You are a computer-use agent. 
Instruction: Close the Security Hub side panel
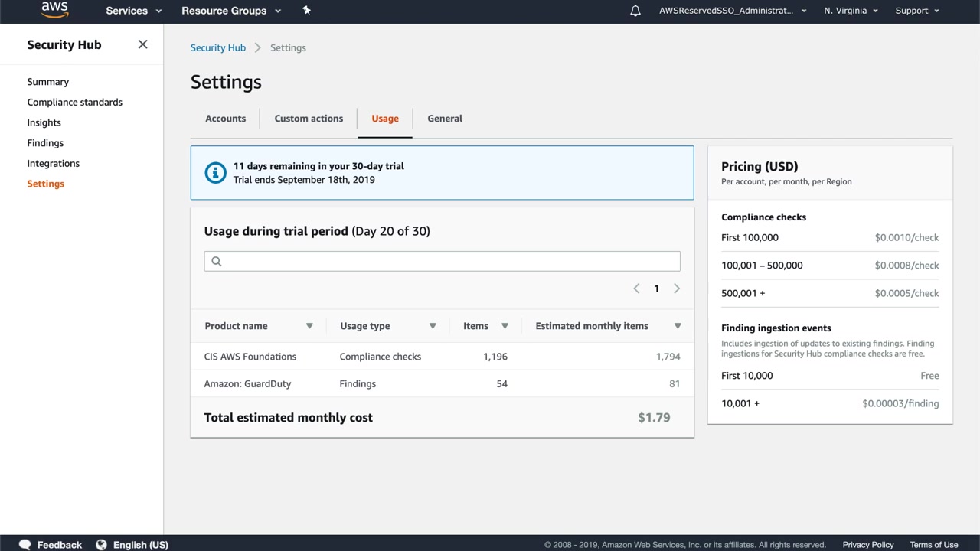(x=142, y=44)
